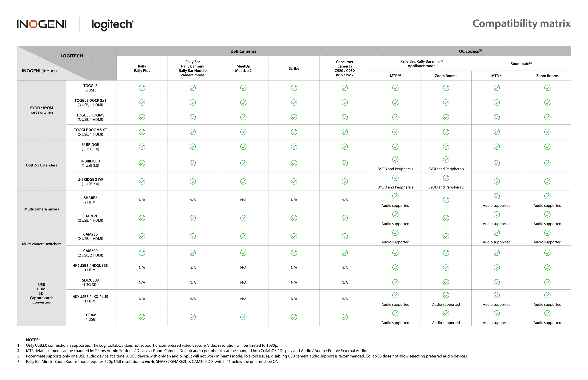
Task: Click TOGGLE DOCK 2x1 checkmark under Rally Bar MTR
Action: (395, 102)
